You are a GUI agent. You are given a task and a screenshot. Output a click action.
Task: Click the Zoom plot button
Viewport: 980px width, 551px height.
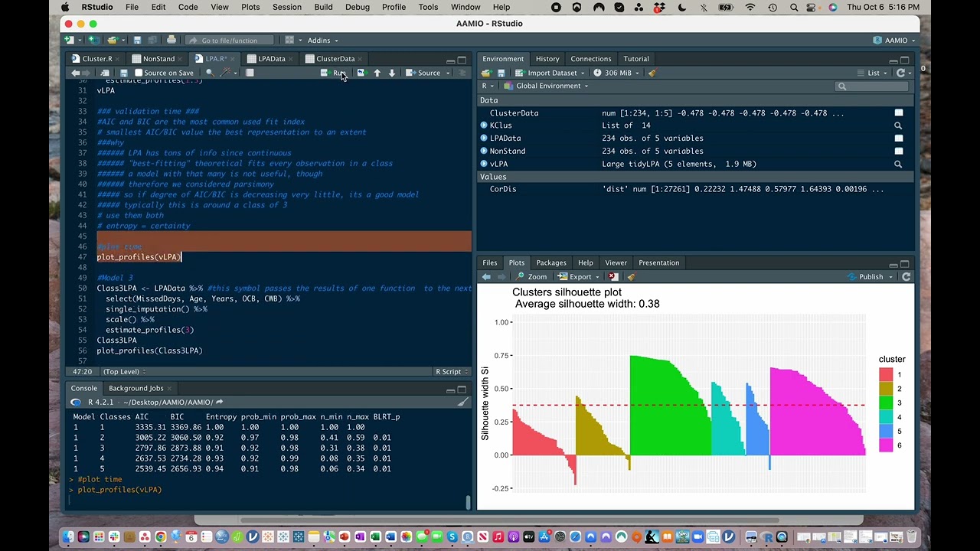tap(531, 276)
